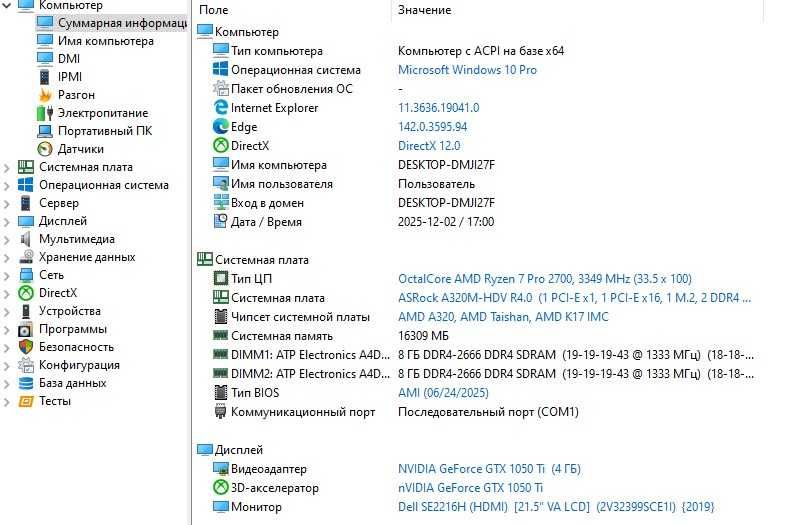808x525 pixels.
Task: Click the Значение column header
Action: [577, 10]
